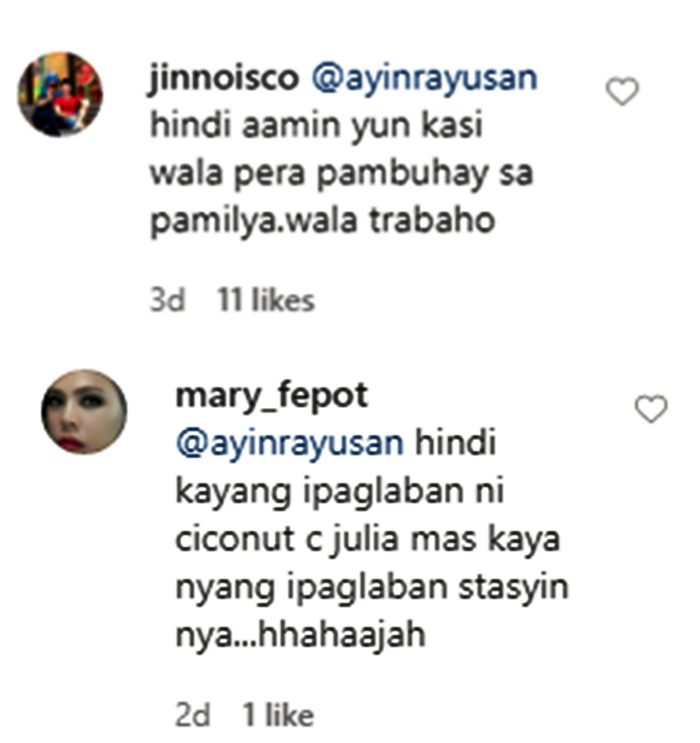The height and width of the screenshot is (743, 700).
Task: Click the text 'nya...hhahaajah'
Action: (301, 636)
